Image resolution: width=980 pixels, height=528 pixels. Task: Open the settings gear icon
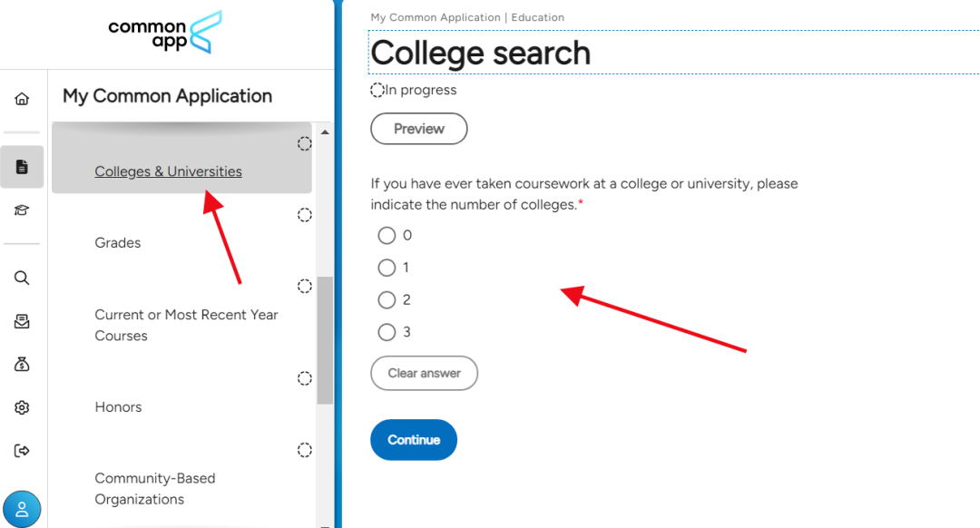(x=22, y=407)
